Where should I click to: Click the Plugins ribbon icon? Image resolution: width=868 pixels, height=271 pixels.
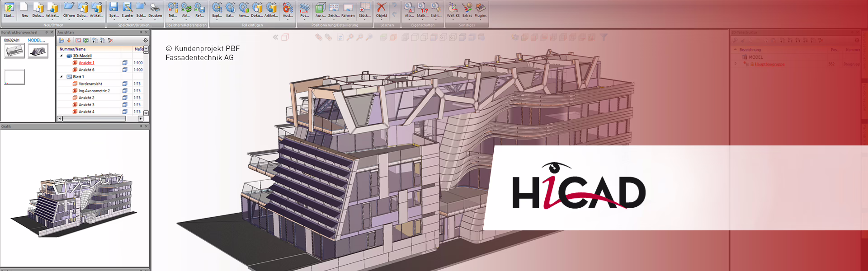pos(481,9)
